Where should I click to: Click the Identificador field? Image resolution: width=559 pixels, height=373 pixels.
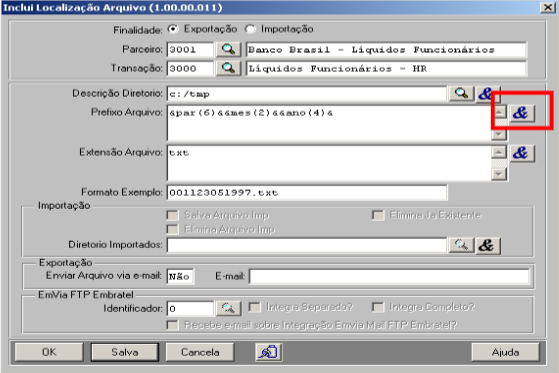click(190, 308)
